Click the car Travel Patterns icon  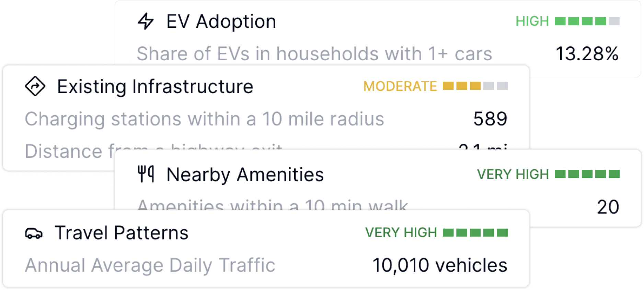click(34, 233)
